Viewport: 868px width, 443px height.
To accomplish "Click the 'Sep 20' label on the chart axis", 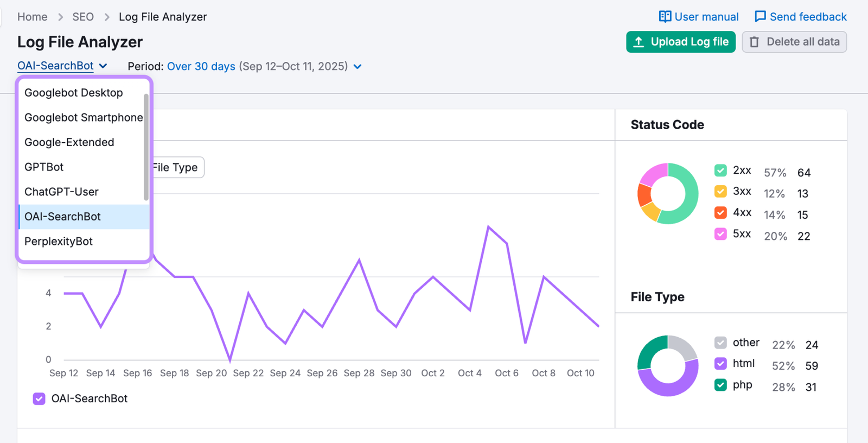I will point(212,373).
